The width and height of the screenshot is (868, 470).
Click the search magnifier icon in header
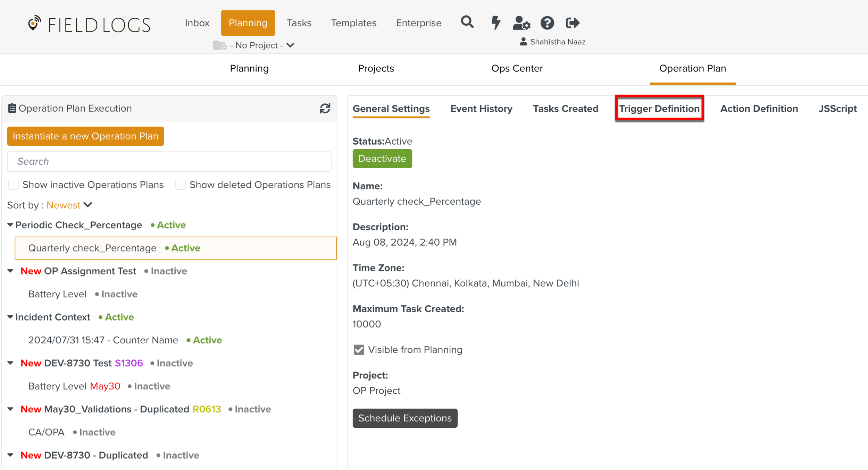click(467, 23)
